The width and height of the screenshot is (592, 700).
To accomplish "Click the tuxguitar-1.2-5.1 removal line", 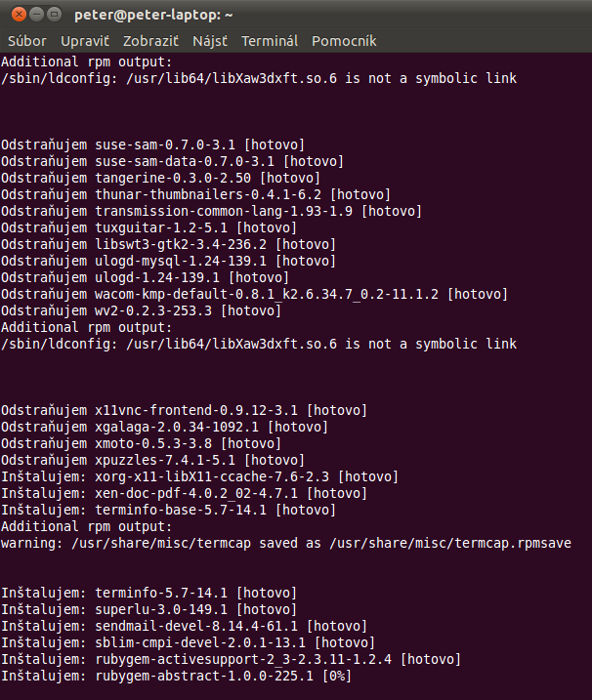I will pos(148,228).
